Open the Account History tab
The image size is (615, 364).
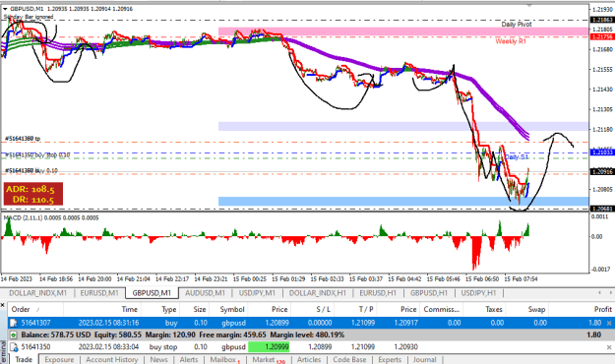point(112,359)
